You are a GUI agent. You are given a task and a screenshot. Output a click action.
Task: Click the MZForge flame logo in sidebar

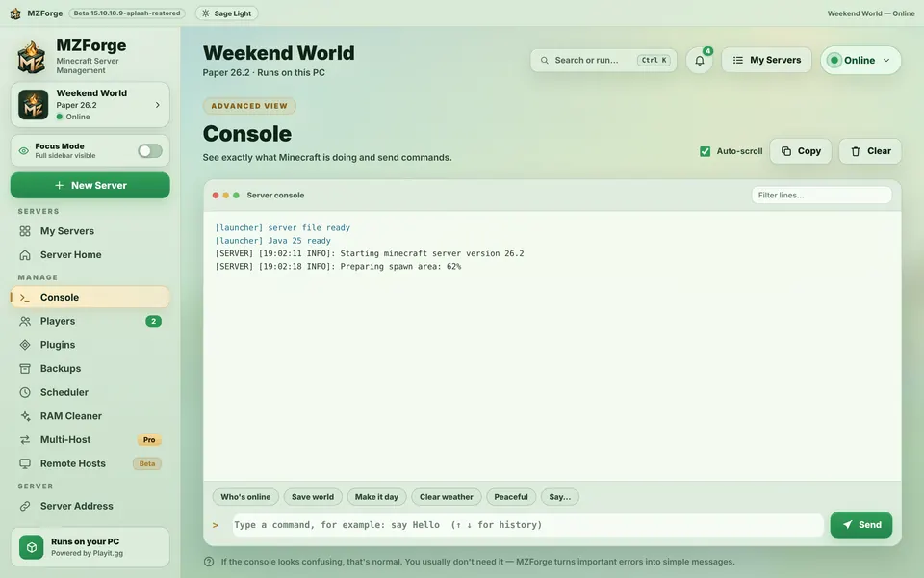tap(31, 57)
